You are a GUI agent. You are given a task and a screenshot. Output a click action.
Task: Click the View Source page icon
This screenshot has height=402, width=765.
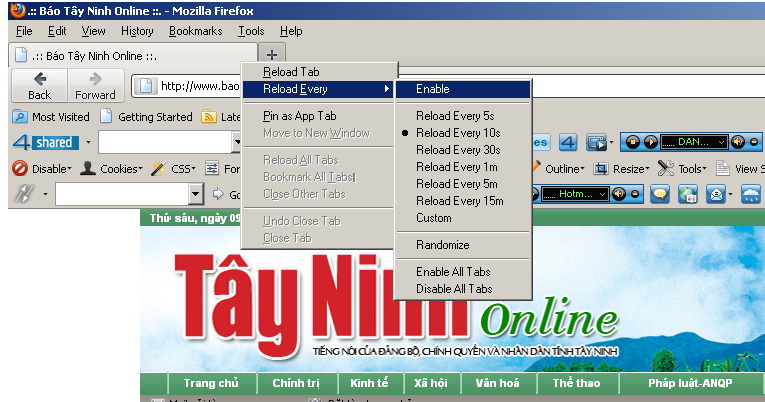(723, 168)
